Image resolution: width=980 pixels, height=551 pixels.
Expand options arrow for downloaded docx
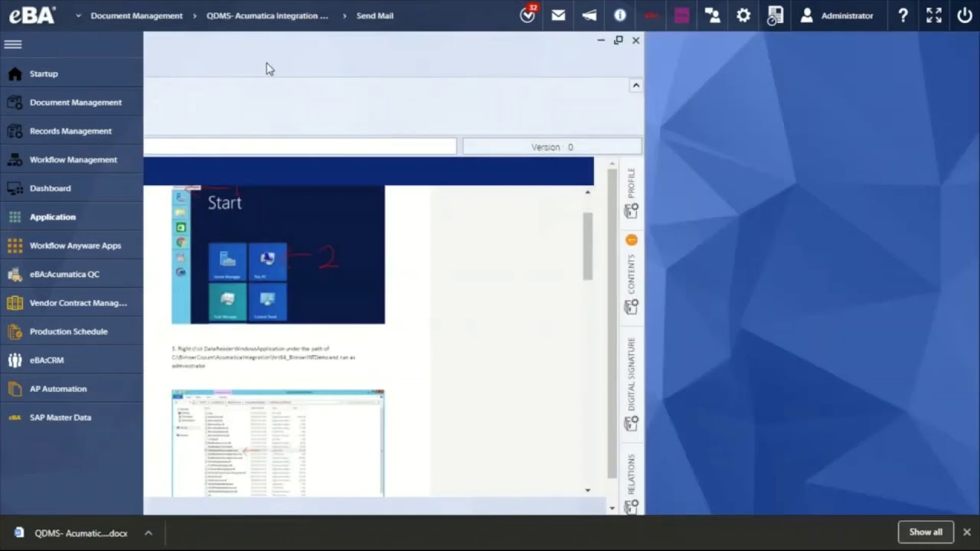click(x=149, y=533)
